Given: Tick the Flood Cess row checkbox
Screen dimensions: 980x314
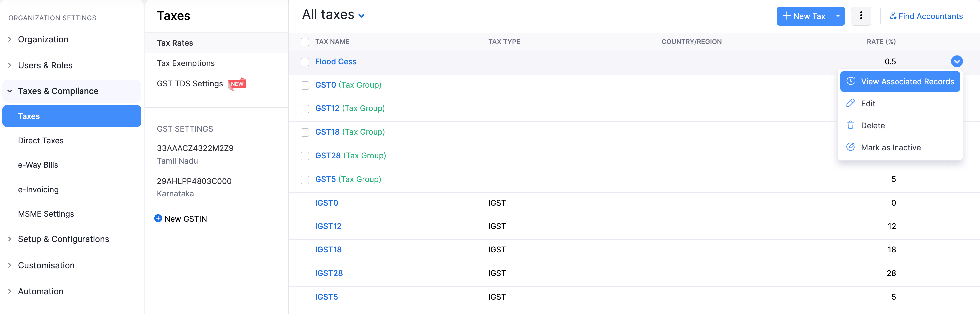Looking at the screenshot, I should click(305, 62).
